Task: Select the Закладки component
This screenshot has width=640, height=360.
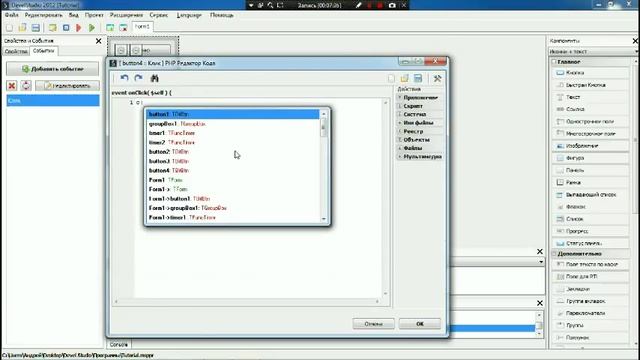Action: tap(591, 289)
